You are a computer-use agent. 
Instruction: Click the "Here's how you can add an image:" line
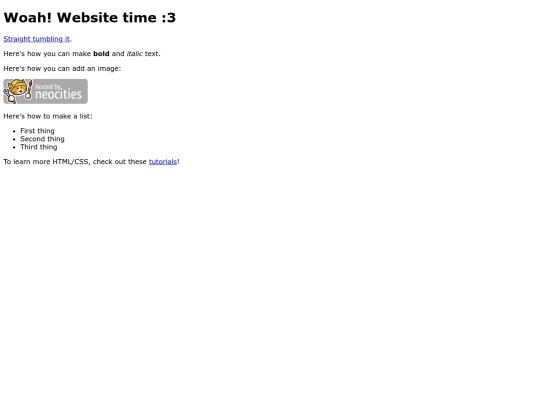pos(62,69)
